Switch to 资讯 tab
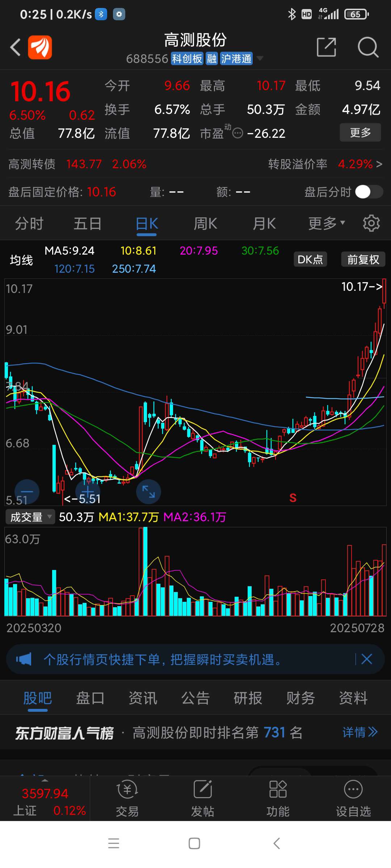Screen dimensions: 391x868 (143, 698)
